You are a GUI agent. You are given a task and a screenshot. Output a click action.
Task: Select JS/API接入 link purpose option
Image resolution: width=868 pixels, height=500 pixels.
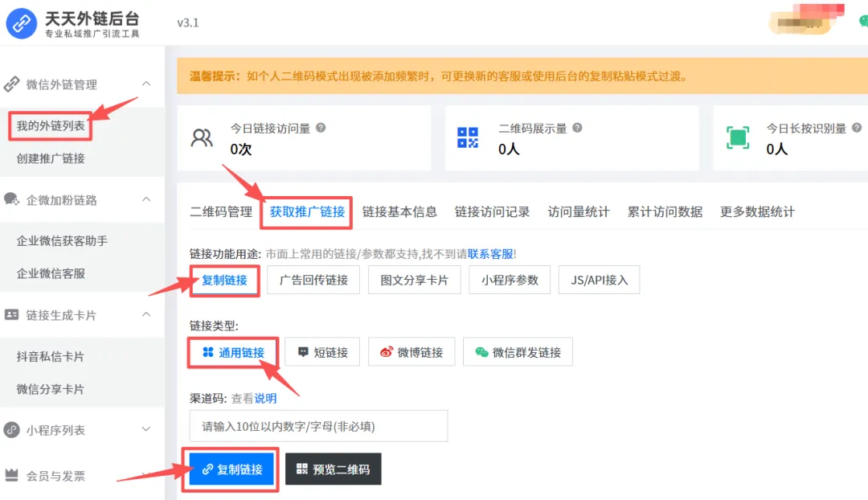599,281
